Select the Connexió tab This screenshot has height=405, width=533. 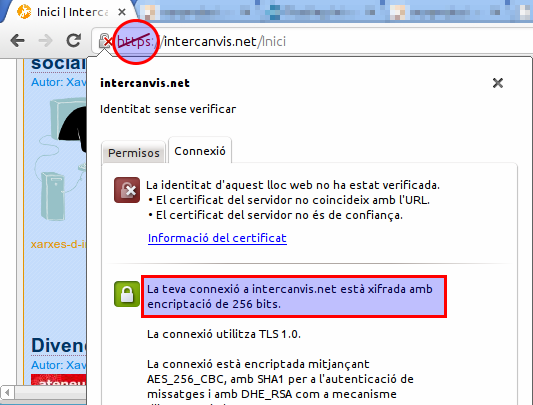pos(200,151)
